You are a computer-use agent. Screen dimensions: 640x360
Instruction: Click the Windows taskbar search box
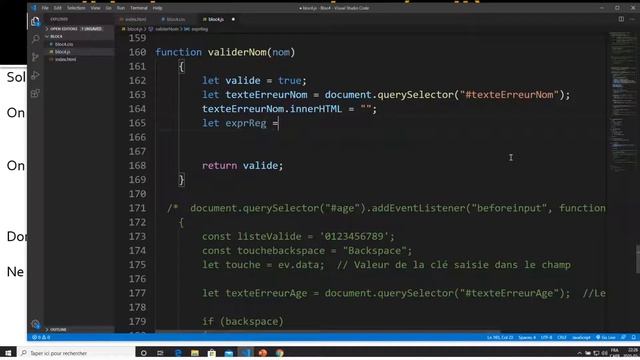coord(76,353)
